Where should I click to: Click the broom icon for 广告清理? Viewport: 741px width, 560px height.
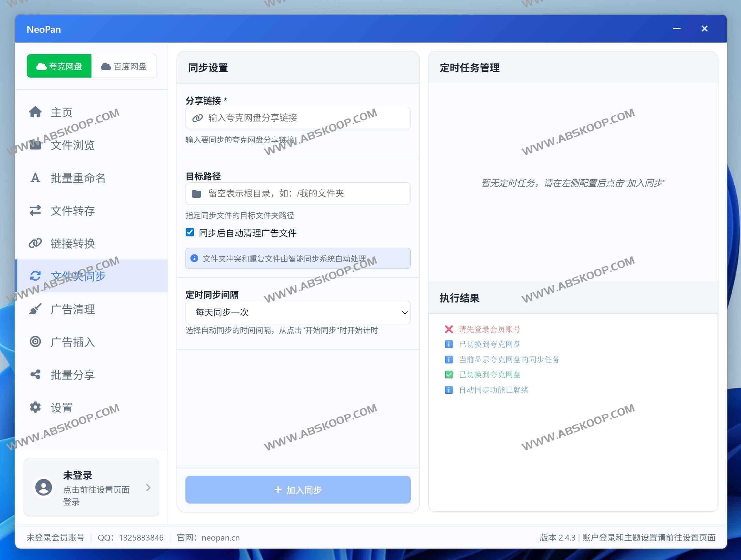coord(35,309)
